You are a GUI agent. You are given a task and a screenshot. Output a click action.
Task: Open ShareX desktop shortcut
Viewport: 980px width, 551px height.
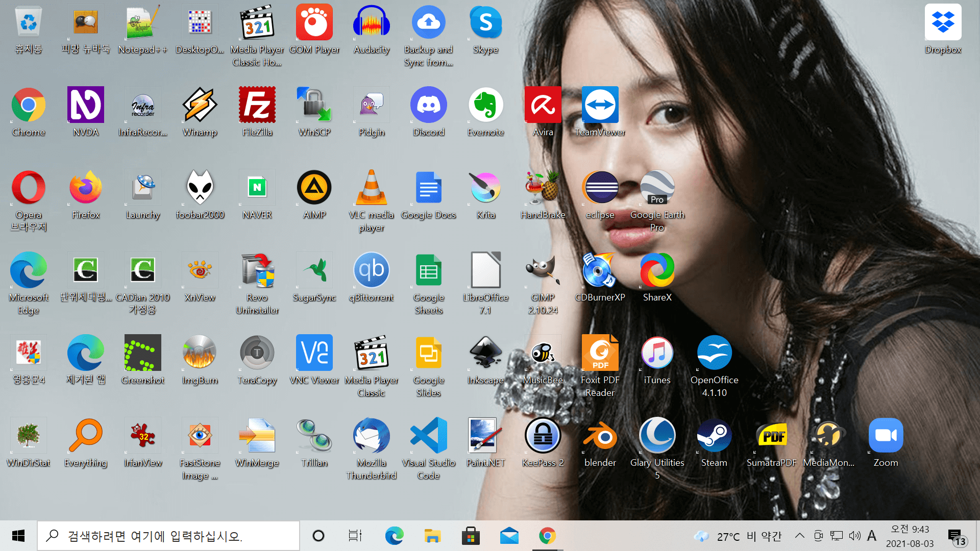pyautogui.click(x=657, y=278)
